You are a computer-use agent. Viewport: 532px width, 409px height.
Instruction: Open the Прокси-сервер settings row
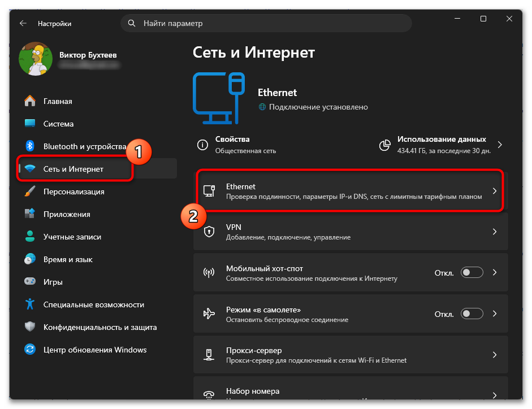click(351, 355)
